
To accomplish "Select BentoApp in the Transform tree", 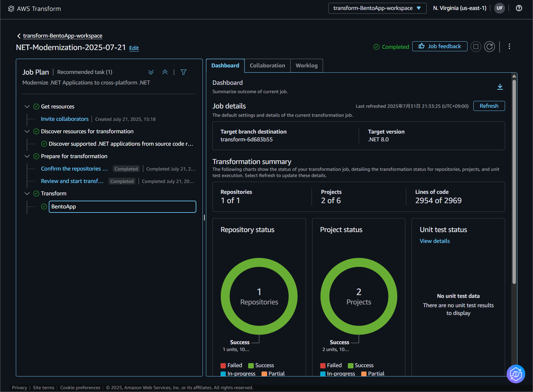I will pos(122,207).
